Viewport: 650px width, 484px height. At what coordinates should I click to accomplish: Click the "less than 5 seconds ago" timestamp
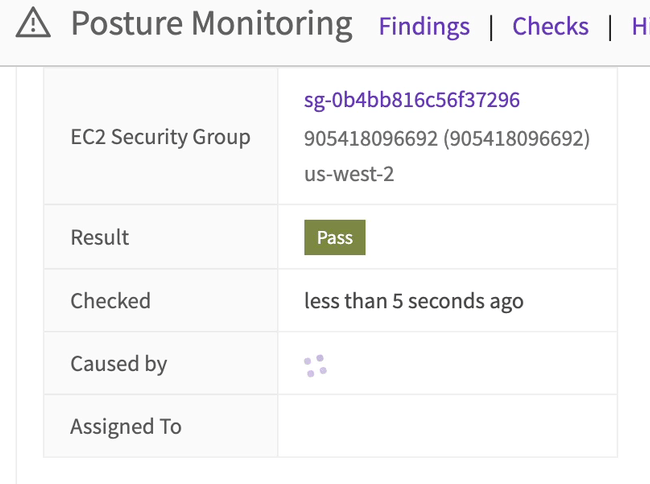pos(414,301)
